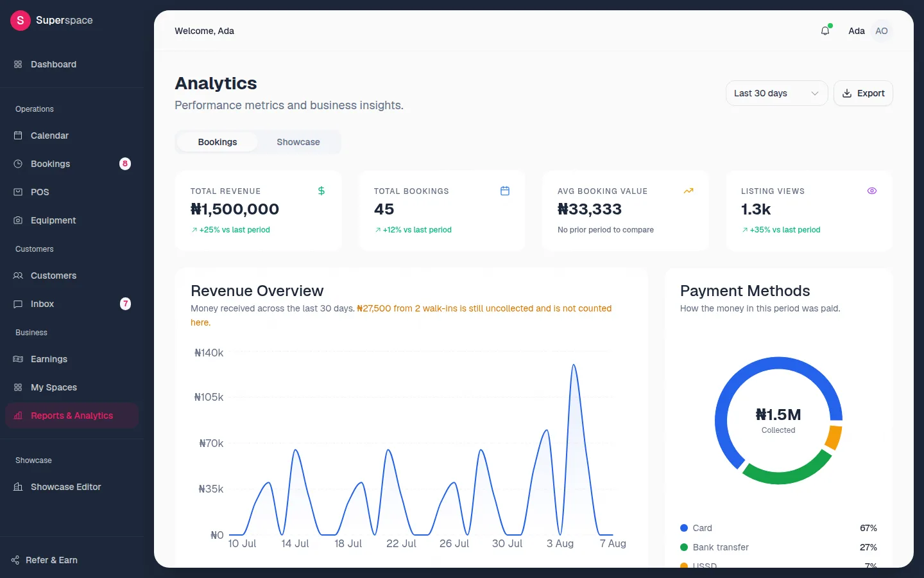
Task: Click the Bookings badge showing 8
Action: [x=125, y=164]
